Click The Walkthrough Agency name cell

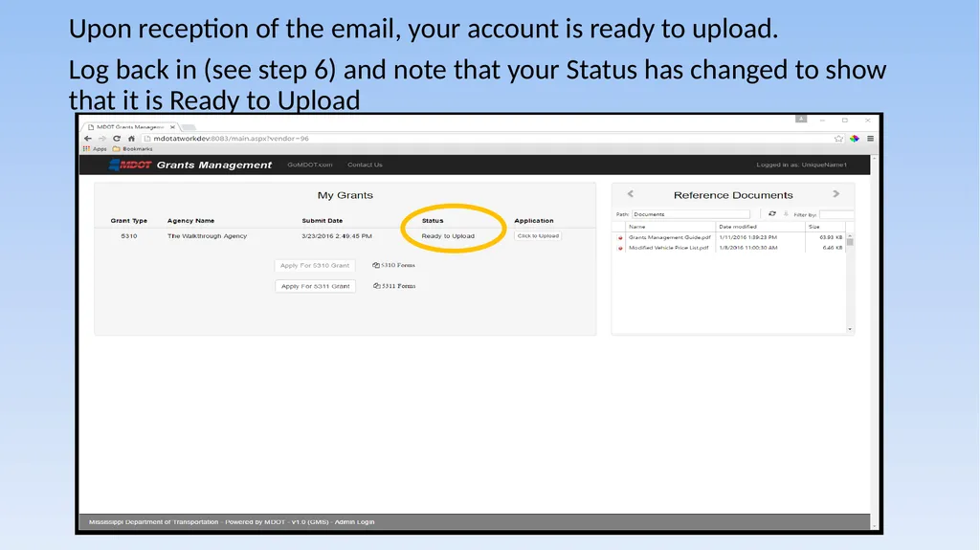point(207,236)
